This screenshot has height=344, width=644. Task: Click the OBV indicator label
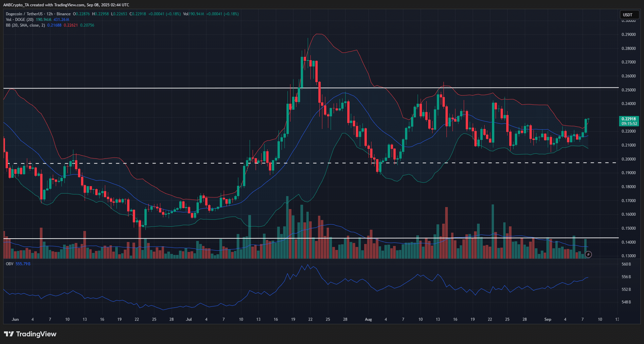click(10, 264)
